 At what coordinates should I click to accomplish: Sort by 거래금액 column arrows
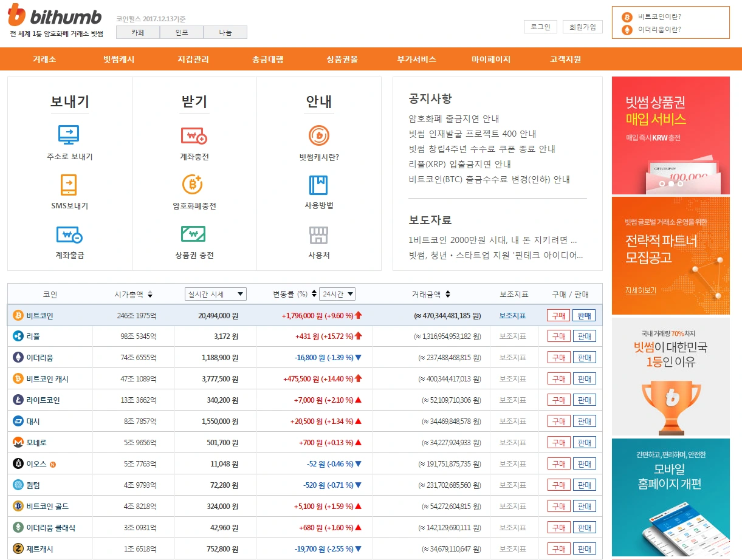coord(448,295)
